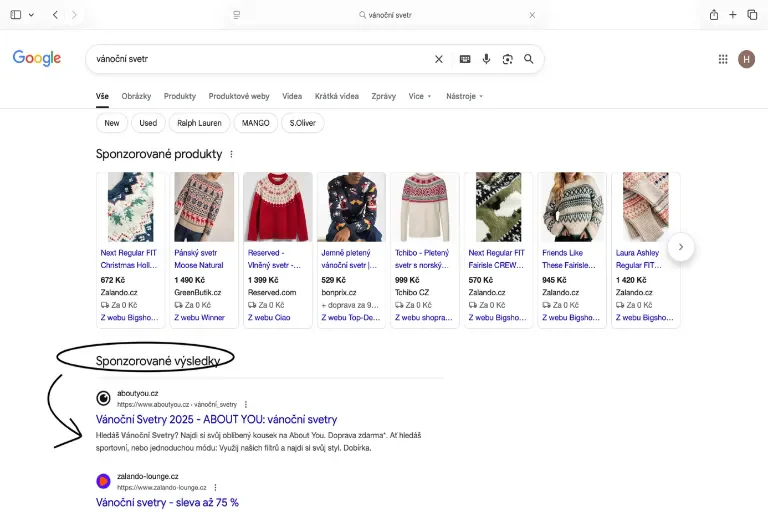Open options next to Sponzorované produkty

231,154
